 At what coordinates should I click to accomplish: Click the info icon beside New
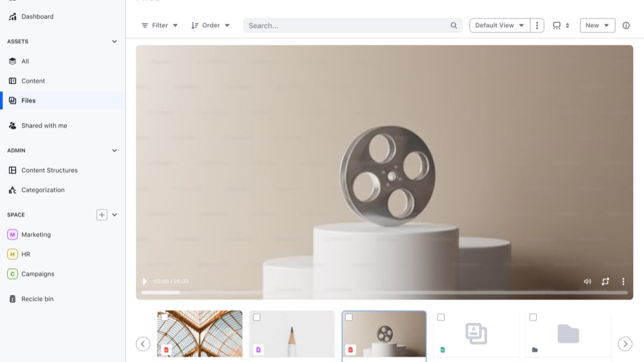pos(626,25)
